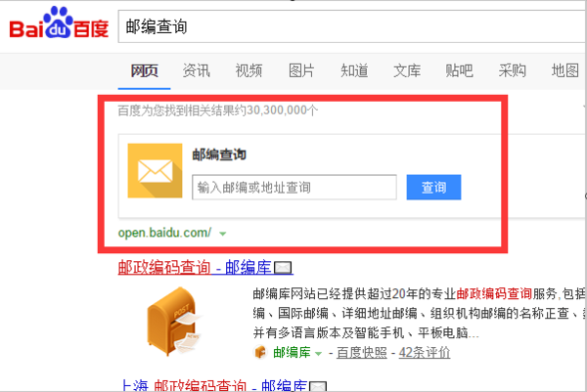The width and height of the screenshot is (587, 392).
Task: Click the 邮编查询 widget heading
Action: (219, 154)
